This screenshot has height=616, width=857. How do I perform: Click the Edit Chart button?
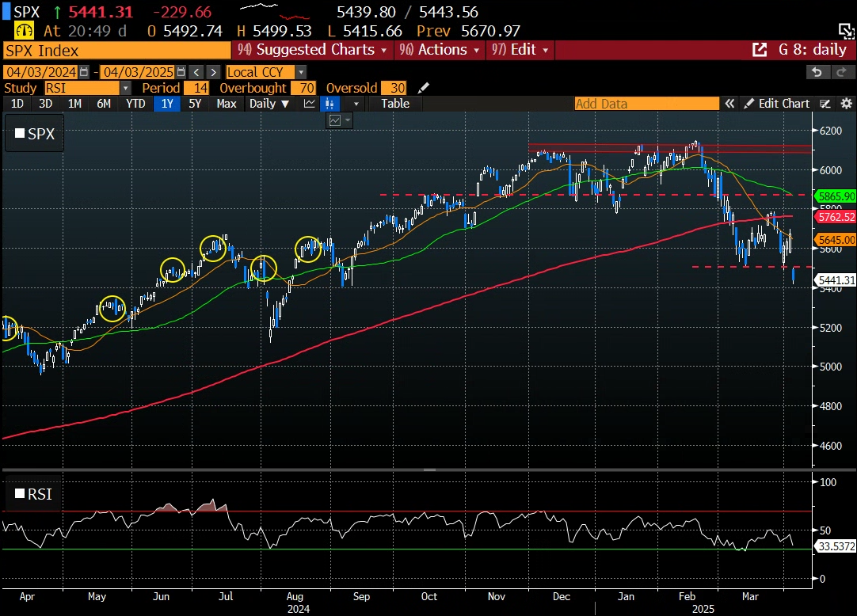[x=777, y=104]
